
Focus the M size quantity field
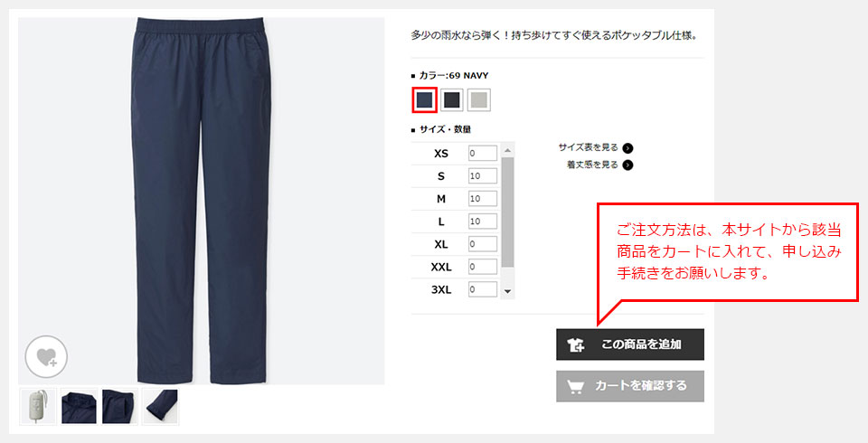pyautogui.click(x=483, y=199)
